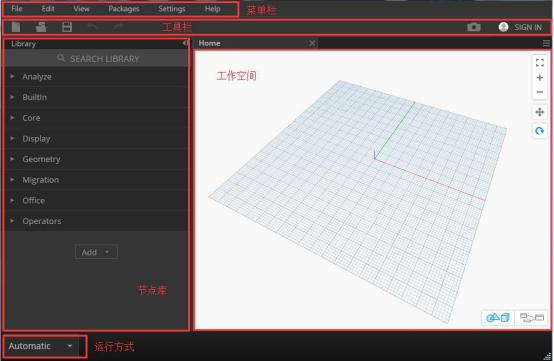This screenshot has height=361, width=554.
Task: Undo the last action
Action: click(x=93, y=26)
